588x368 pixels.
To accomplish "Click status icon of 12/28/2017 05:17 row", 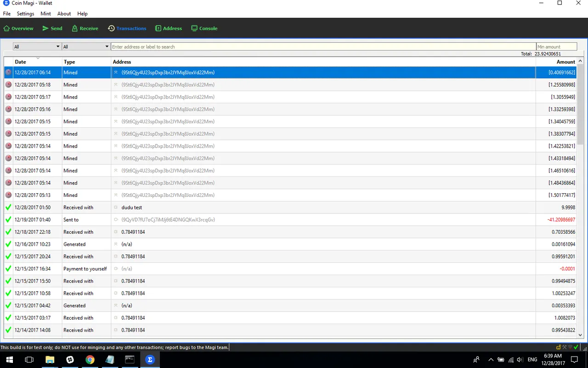I will tap(8, 97).
